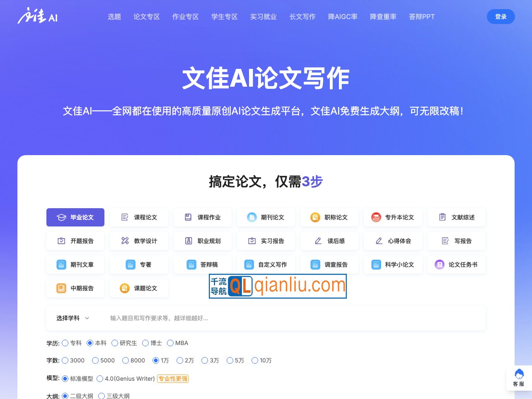Choose the 期刊论文 icon

252,217
